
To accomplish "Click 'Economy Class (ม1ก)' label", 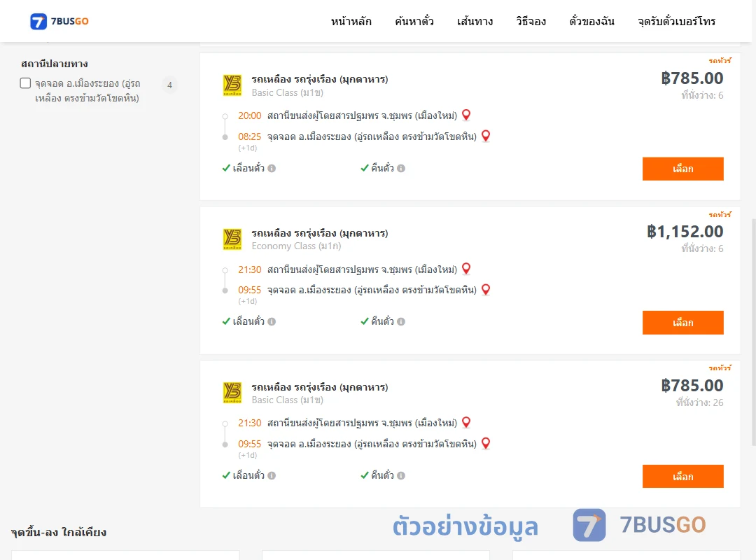I will [296, 246].
